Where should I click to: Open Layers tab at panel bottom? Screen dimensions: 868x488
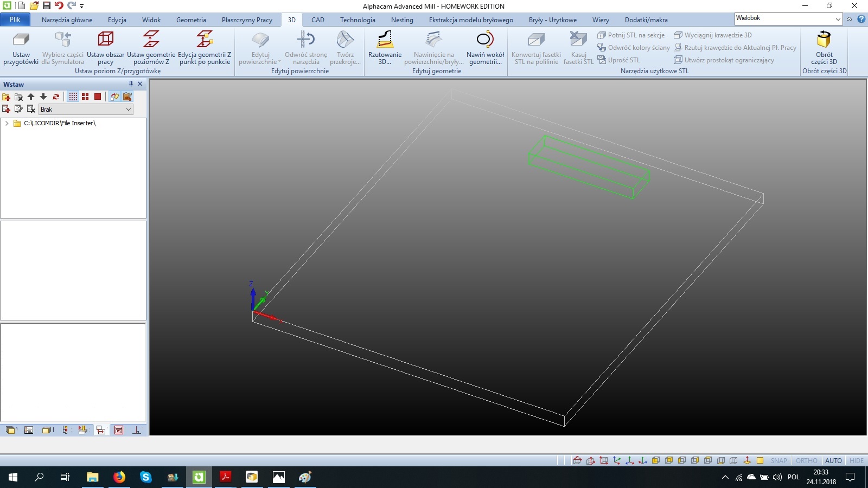pos(11,430)
